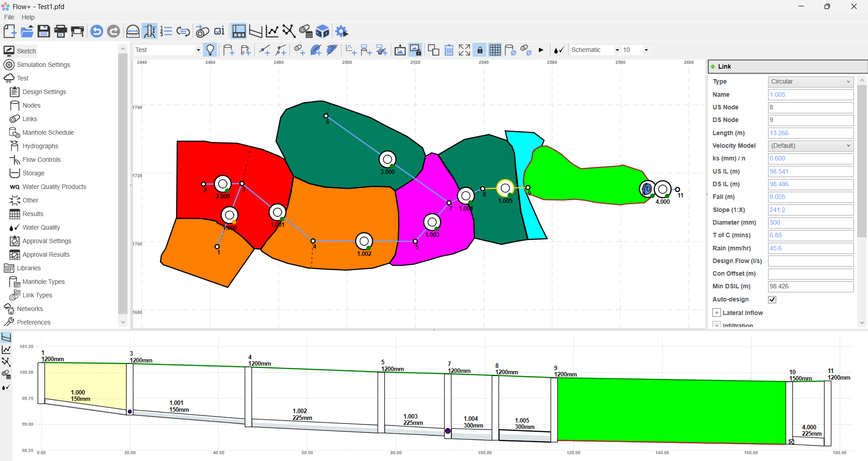Click the Run simulation play arrow
Image resolution: width=868 pixels, height=461 pixels.
pyautogui.click(x=541, y=50)
